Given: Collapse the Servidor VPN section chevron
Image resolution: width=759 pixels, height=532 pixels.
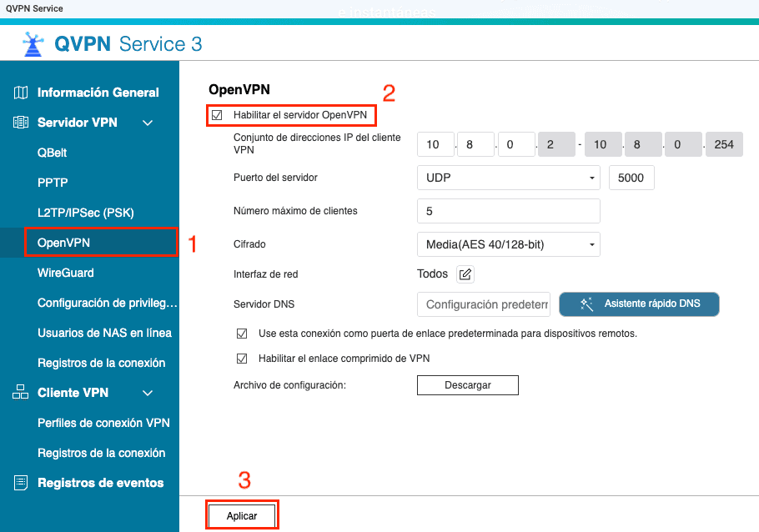Looking at the screenshot, I should click(148, 123).
